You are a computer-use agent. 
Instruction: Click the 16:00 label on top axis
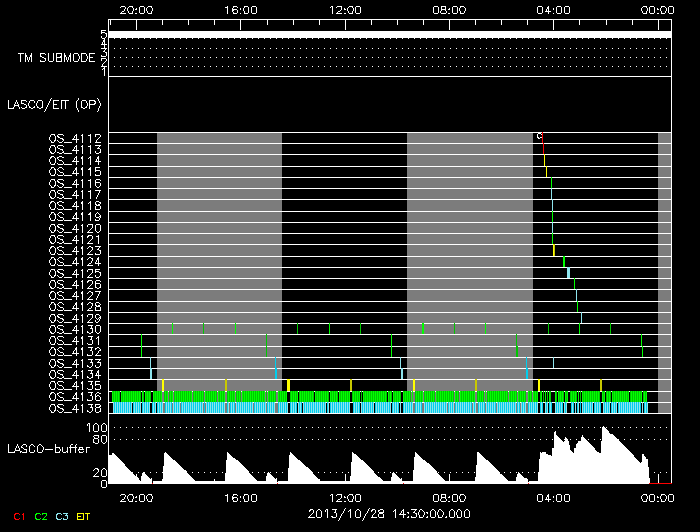click(241, 10)
